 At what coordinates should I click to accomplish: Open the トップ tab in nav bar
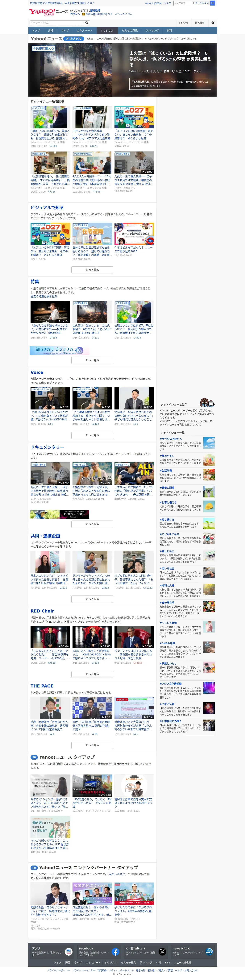[36, 31]
